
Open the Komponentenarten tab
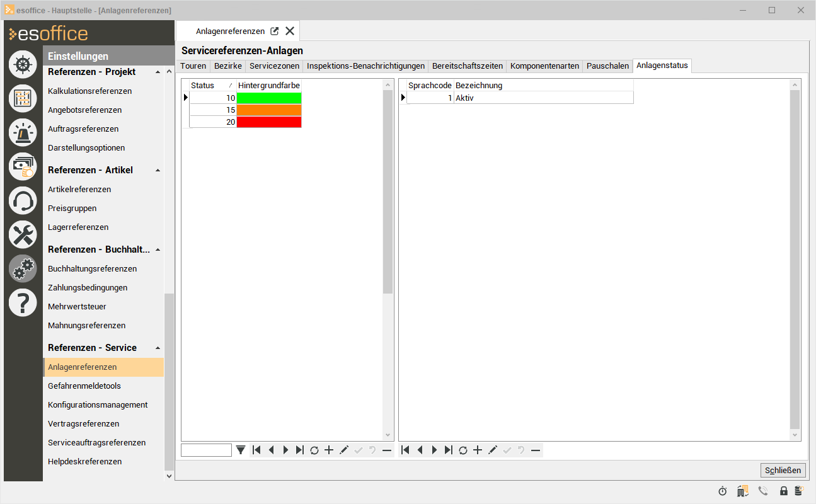pos(544,66)
